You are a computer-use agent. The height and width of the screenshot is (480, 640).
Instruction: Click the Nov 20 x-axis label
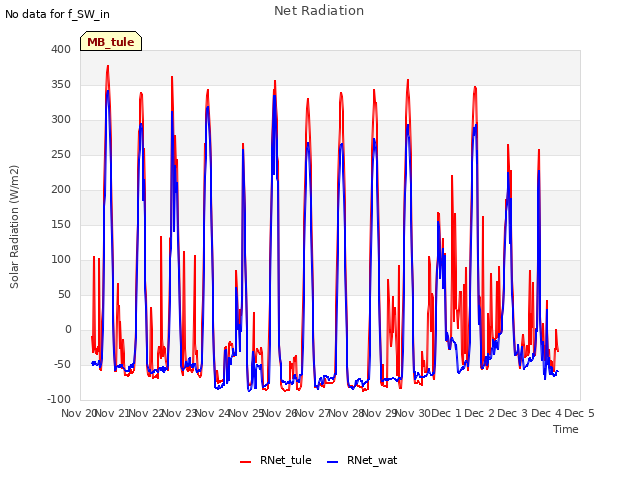(x=78, y=413)
